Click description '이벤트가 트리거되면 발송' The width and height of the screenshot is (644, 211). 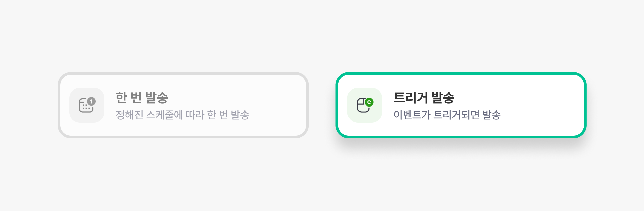point(447,115)
